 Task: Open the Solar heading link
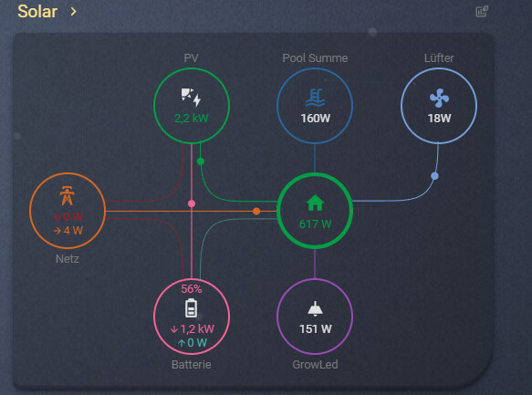tap(37, 12)
